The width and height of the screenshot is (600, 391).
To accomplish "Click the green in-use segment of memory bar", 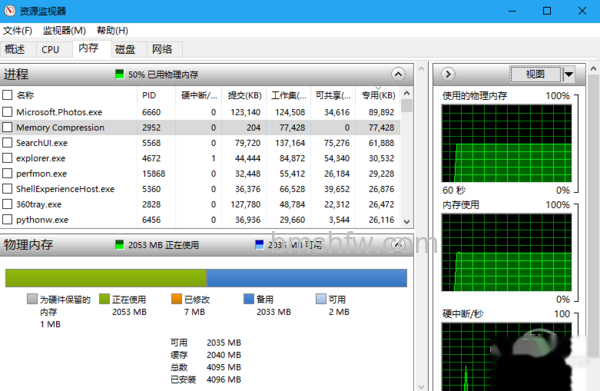I will (106, 278).
